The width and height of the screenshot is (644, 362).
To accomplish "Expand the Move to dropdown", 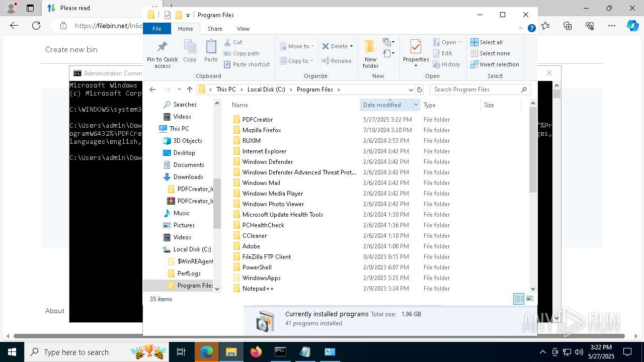I will [x=312, y=46].
